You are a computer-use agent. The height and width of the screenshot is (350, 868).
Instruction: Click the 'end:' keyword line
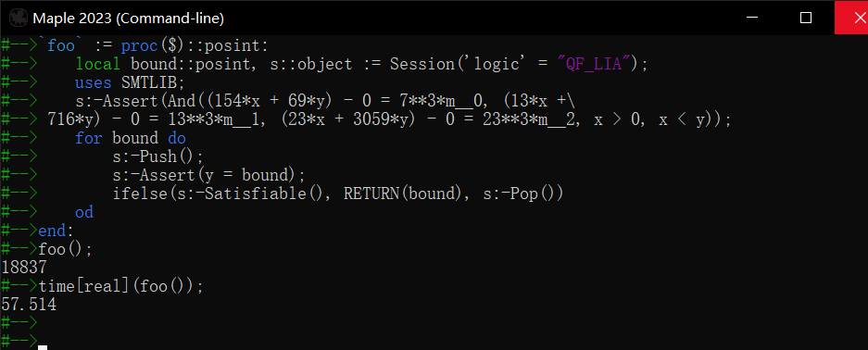point(56,231)
